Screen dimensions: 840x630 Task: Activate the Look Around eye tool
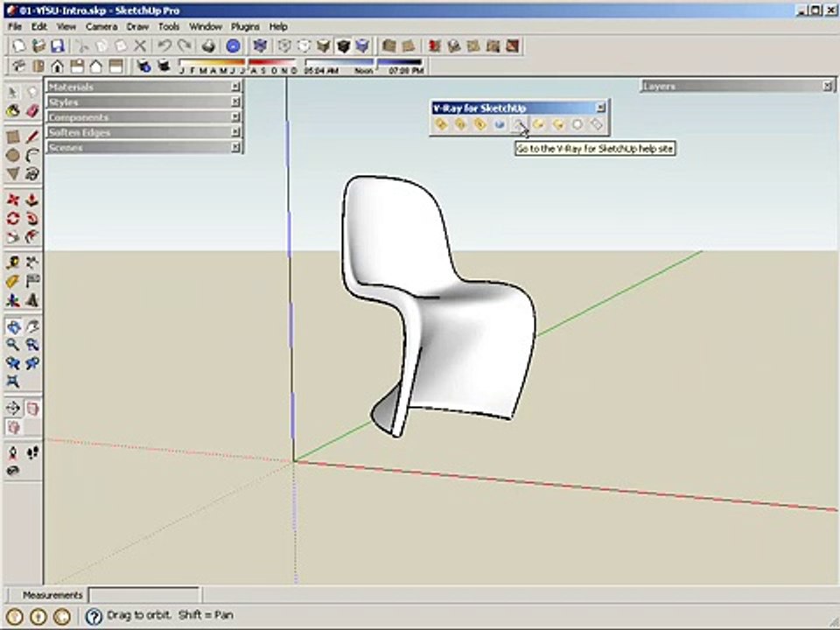[13, 471]
